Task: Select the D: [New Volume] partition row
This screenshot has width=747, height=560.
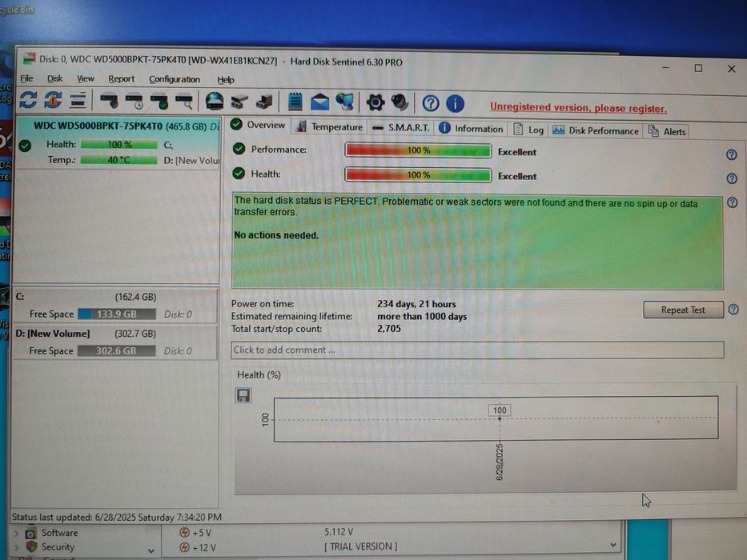Action: (115, 342)
